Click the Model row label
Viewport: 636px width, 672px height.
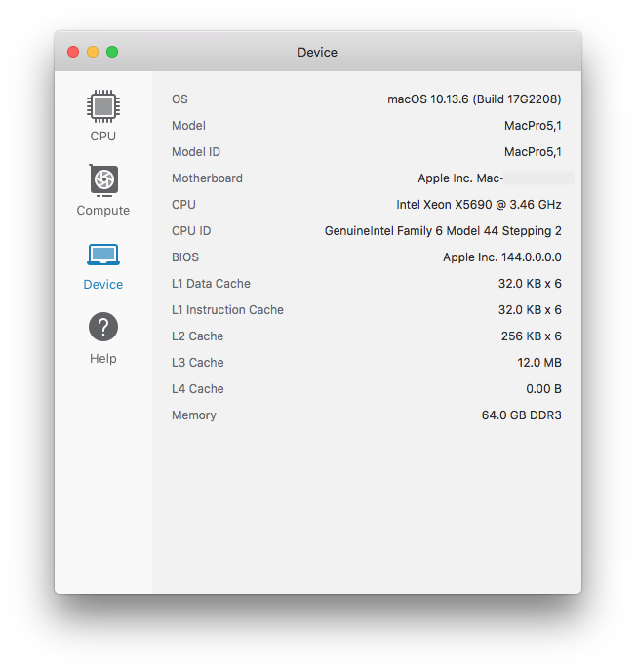click(188, 126)
